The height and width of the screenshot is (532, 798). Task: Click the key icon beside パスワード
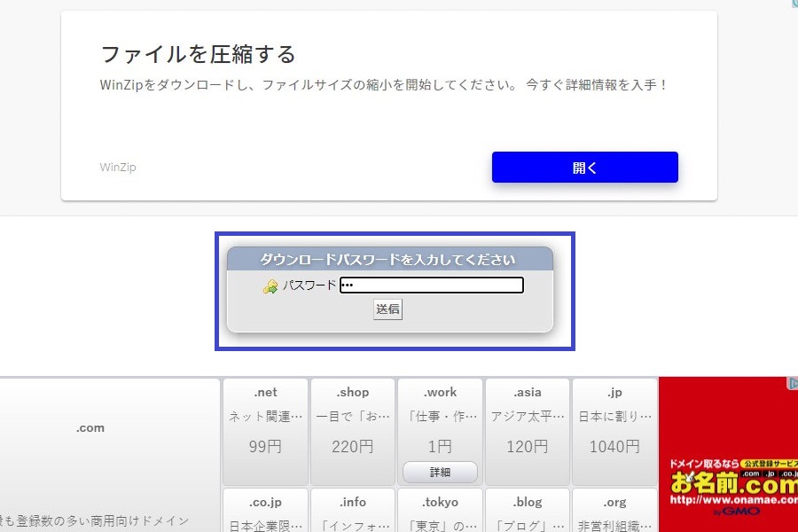(x=270, y=286)
